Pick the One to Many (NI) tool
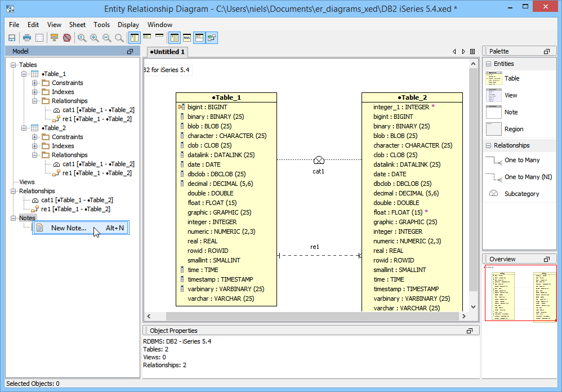The image size is (562, 392). pyautogui.click(x=528, y=177)
